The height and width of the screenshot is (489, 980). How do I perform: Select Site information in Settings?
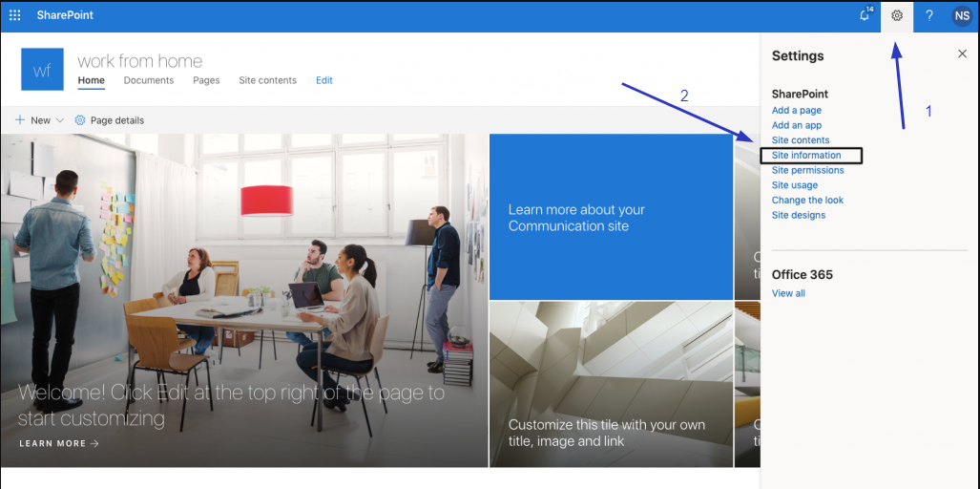[807, 155]
